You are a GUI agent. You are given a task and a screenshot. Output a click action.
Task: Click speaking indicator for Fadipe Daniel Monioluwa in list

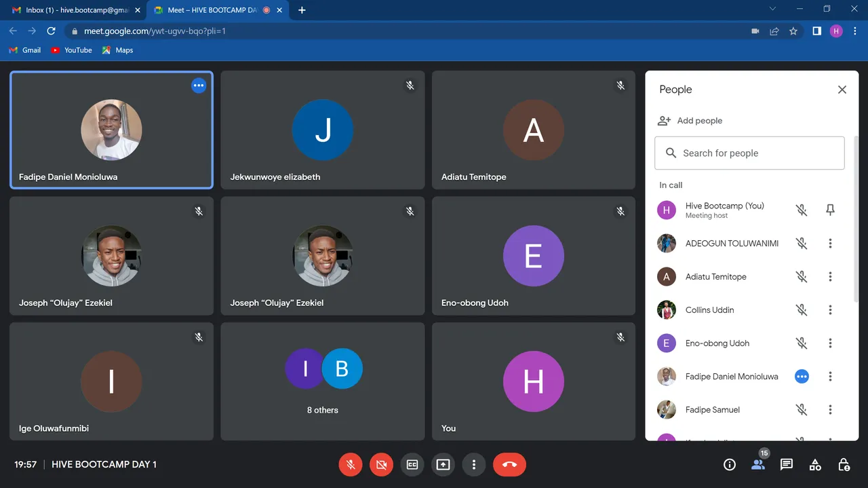tap(802, 377)
